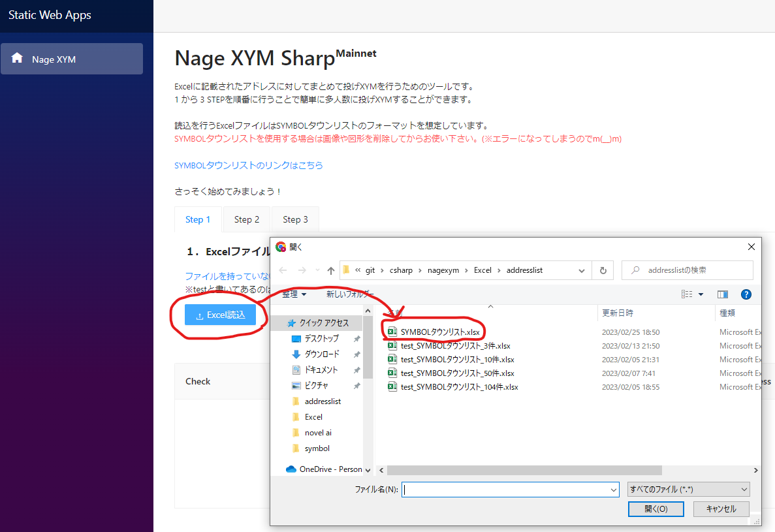Click the nagexym breadcrumb in path

click(443, 270)
